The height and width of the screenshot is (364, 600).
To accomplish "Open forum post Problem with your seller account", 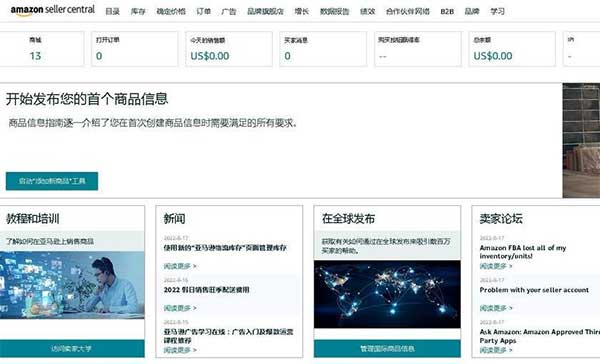I will click(x=534, y=290).
